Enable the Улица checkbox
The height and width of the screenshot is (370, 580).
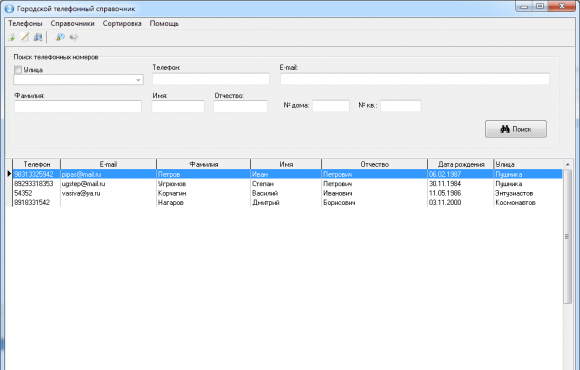pos(18,70)
